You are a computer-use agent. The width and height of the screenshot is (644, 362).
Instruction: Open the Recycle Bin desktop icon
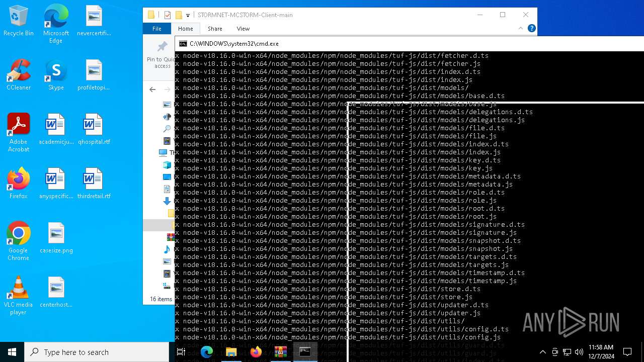pos(19,21)
